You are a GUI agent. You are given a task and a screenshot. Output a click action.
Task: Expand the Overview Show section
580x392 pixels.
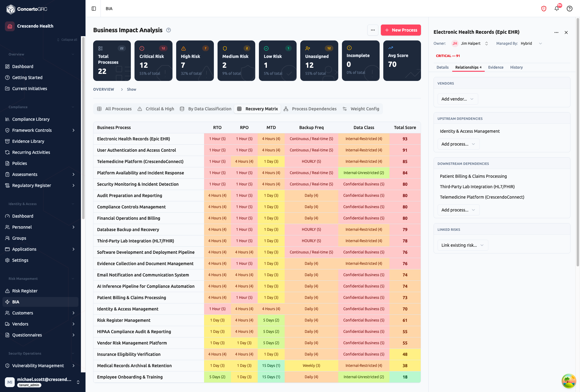pos(128,89)
